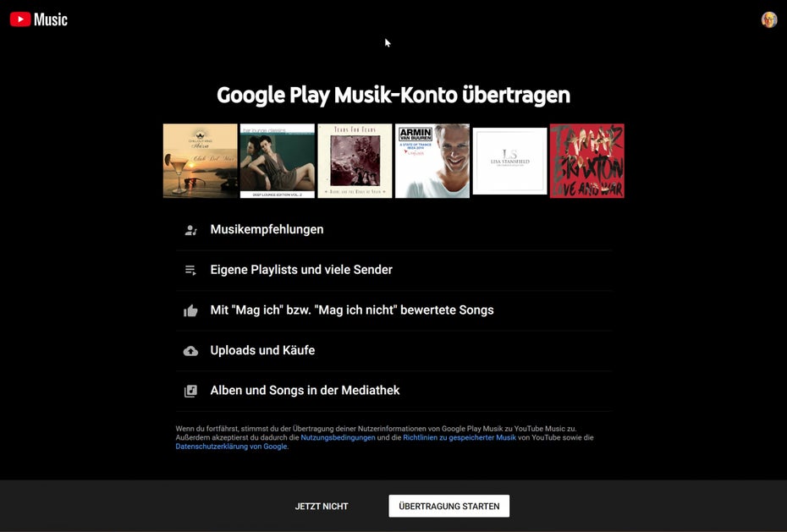Open Datenschutzerklärung von Google link
Viewport: 787px width, 532px height.
pyautogui.click(x=231, y=447)
